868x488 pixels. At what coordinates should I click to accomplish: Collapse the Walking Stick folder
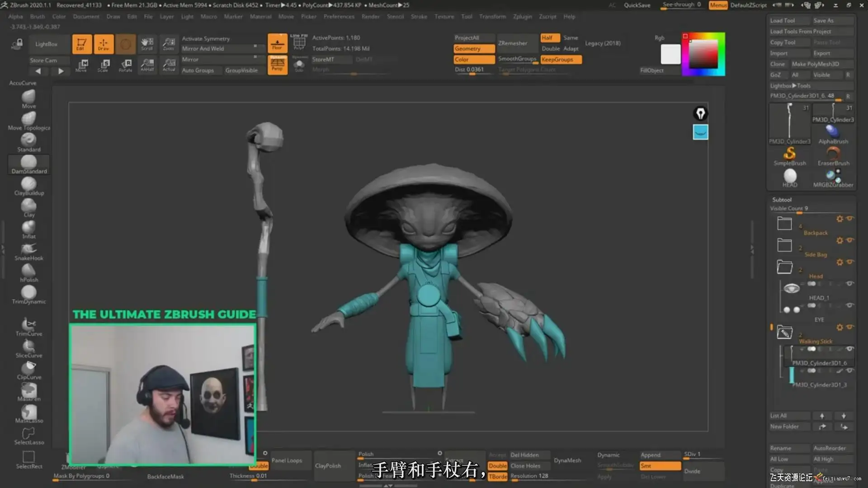784,333
